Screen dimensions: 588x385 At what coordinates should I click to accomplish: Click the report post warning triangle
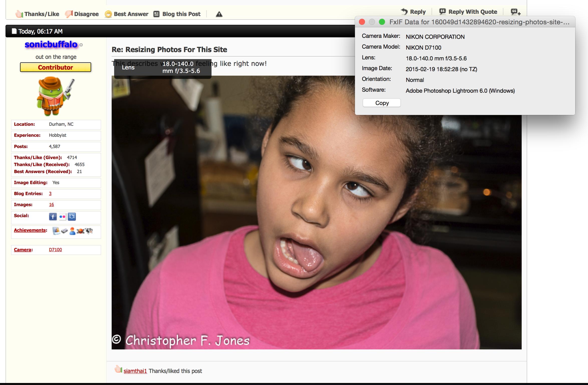tap(219, 14)
